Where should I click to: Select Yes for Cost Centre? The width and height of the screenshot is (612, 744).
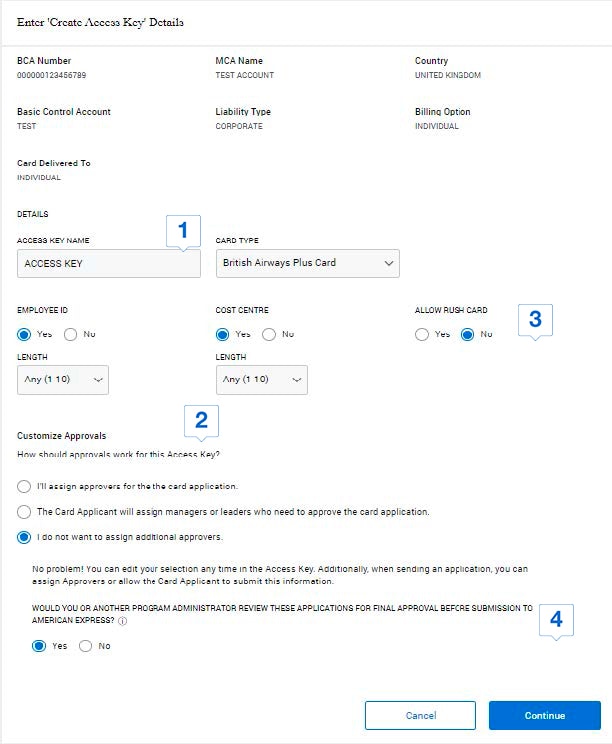[x=223, y=334]
